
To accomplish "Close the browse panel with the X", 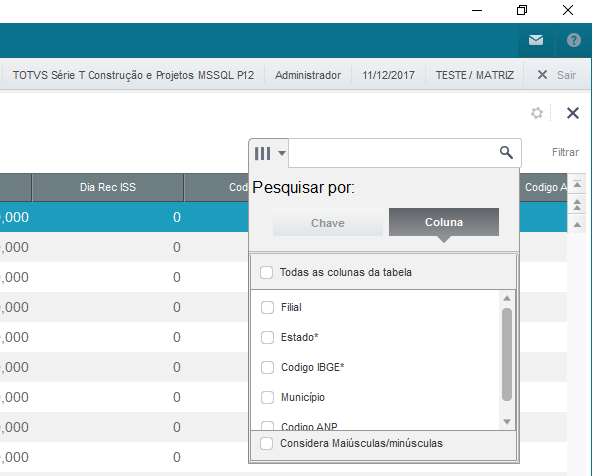I will (573, 113).
